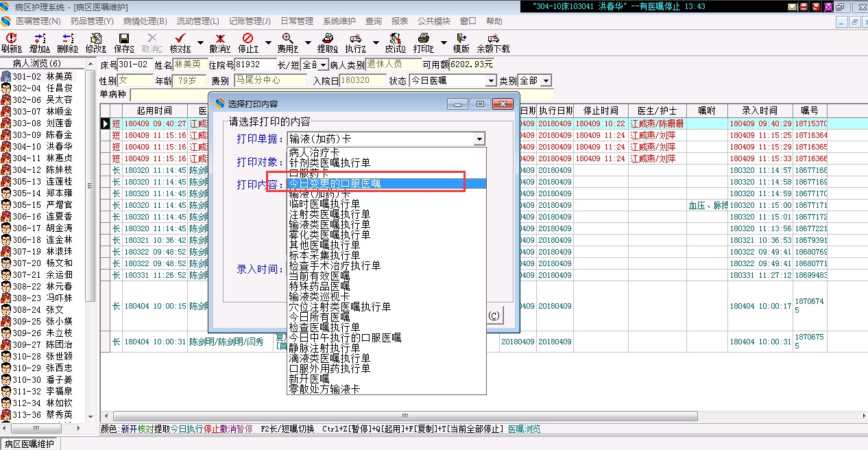Click the purple X icon in title bar
Image resolution: width=868 pixels, height=450 pixels.
(828, 6)
